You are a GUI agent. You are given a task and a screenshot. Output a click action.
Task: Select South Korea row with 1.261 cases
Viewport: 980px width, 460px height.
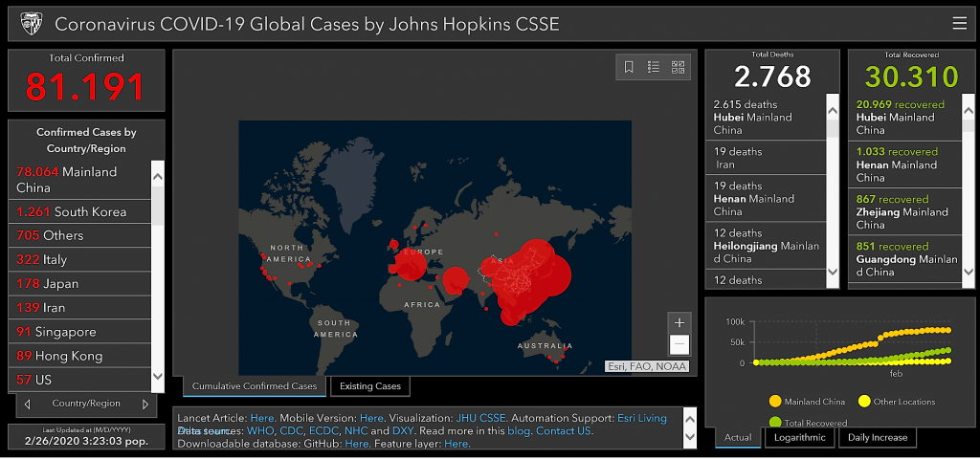coord(79,211)
